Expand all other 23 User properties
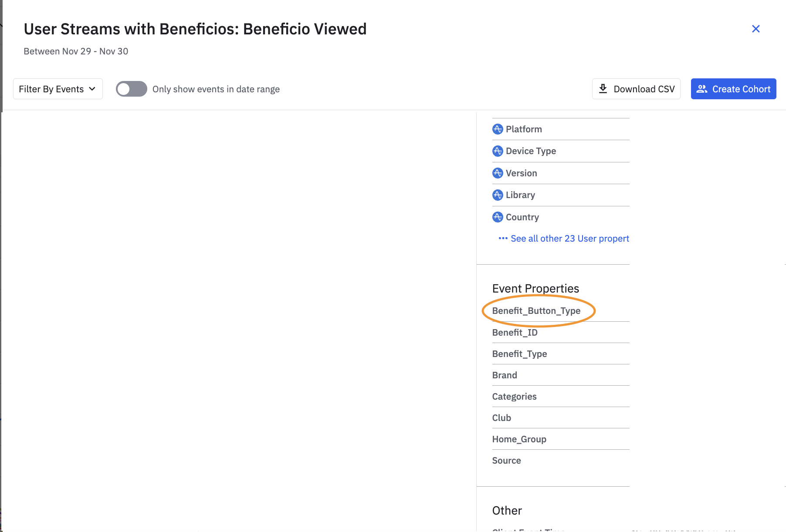The width and height of the screenshot is (786, 532). click(569, 239)
